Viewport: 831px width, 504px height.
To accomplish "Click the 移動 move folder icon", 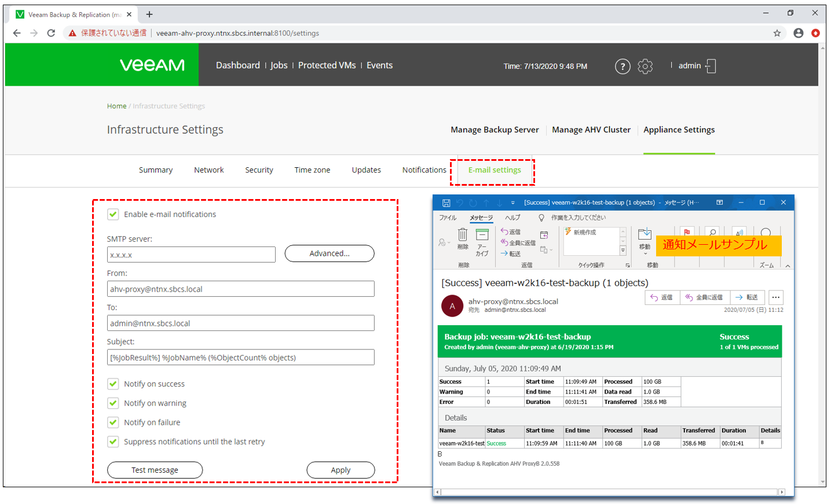I will (645, 234).
